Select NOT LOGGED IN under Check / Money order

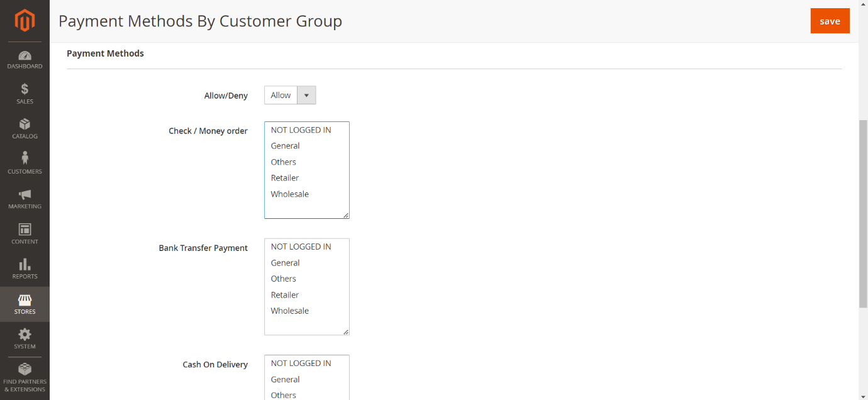(x=301, y=130)
